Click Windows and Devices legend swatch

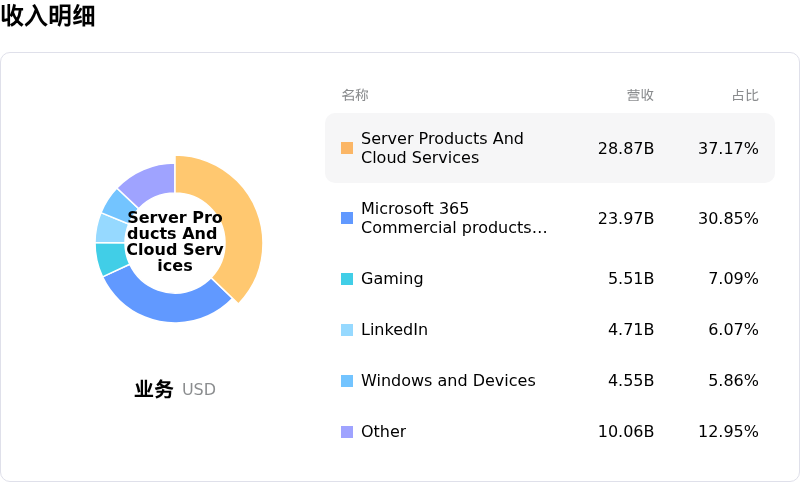[347, 381]
